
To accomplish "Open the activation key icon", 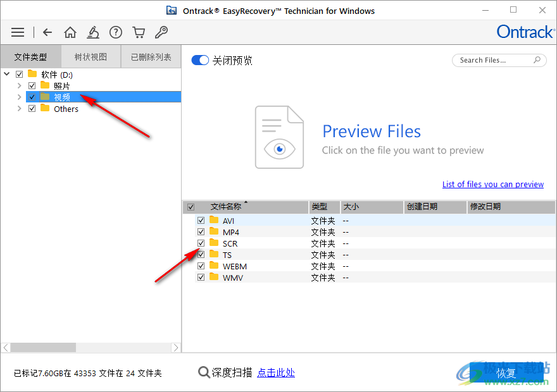I will pos(161,32).
